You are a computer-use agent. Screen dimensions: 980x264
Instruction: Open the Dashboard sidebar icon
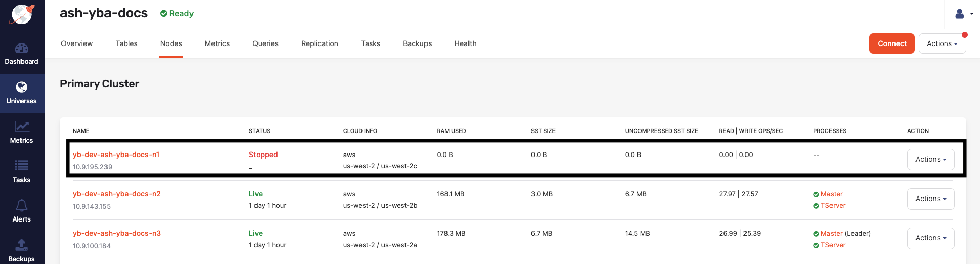[22, 49]
